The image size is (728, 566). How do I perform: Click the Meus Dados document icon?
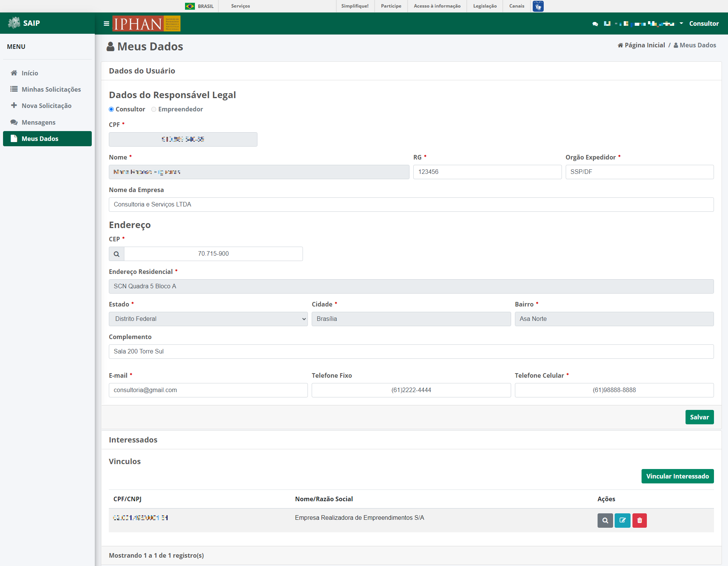(x=14, y=138)
